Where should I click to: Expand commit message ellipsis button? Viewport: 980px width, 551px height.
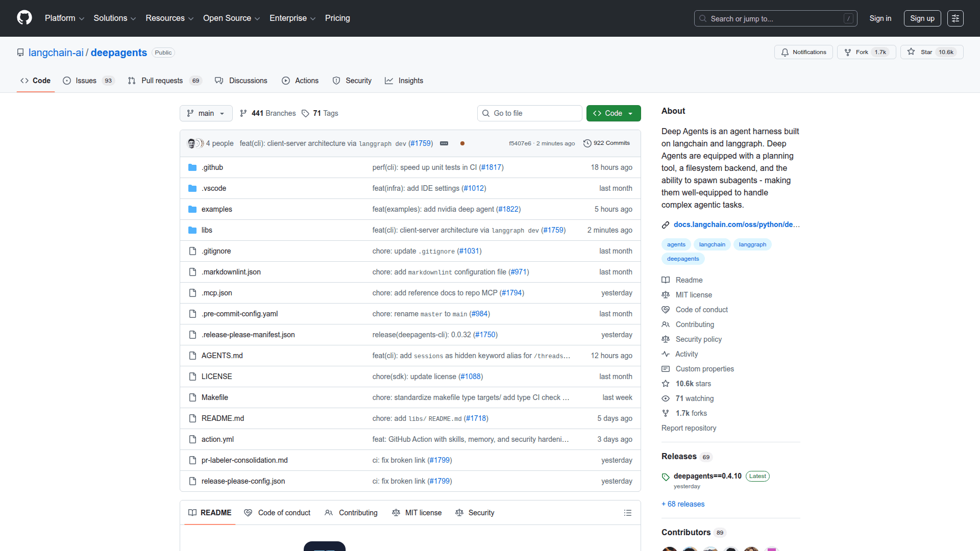444,143
